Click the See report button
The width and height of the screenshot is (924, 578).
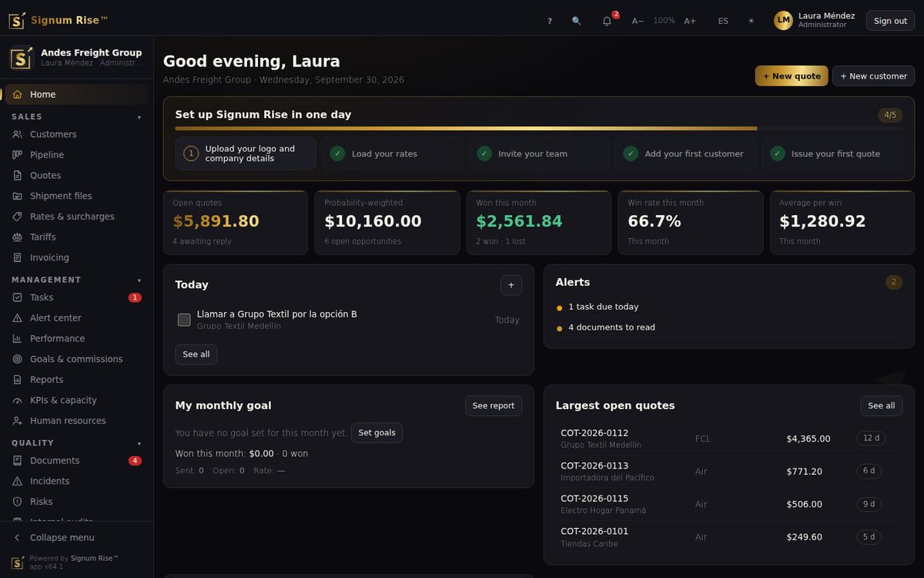tap(494, 406)
